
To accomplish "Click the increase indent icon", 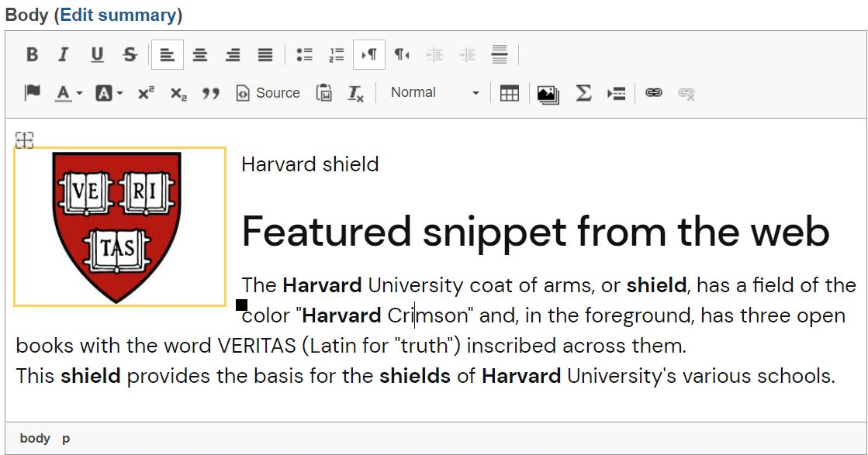I will [x=467, y=55].
